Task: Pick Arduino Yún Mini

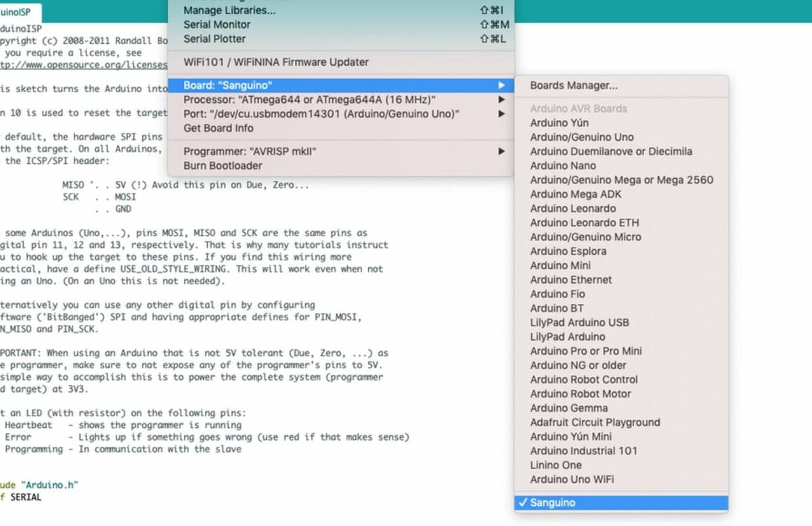Action: click(621, 435)
